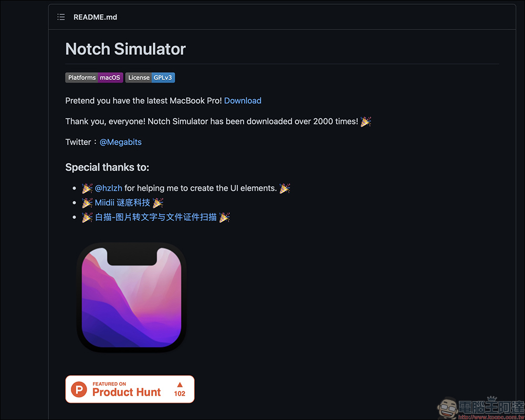This screenshot has height=420, width=525.
Task: Click the Notch Simulator app icon image
Action: pyautogui.click(x=132, y=298)
